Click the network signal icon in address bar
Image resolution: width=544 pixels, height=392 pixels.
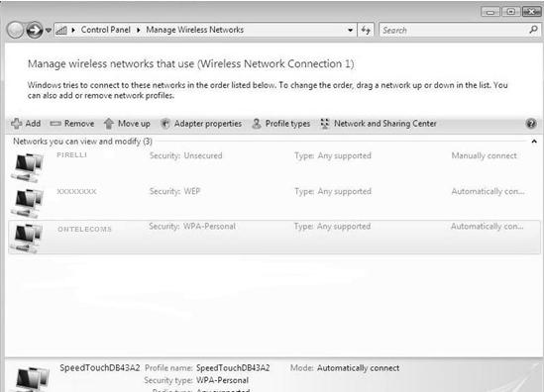(61, 30)
